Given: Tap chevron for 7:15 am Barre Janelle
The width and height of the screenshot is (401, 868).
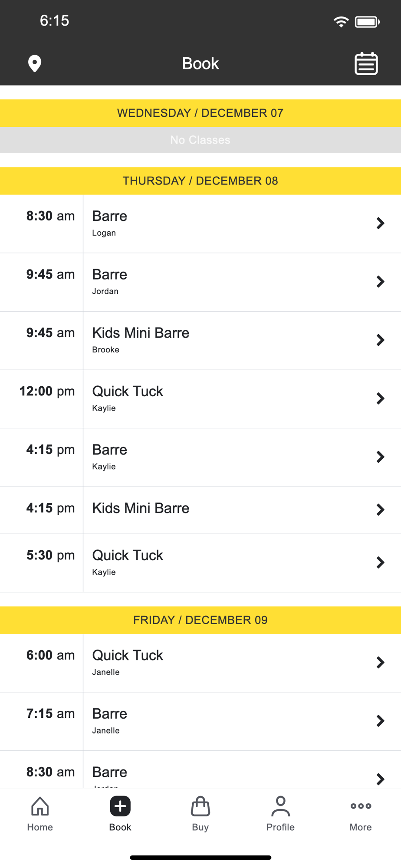Looking at the screenshot, I should click(380, 721).
